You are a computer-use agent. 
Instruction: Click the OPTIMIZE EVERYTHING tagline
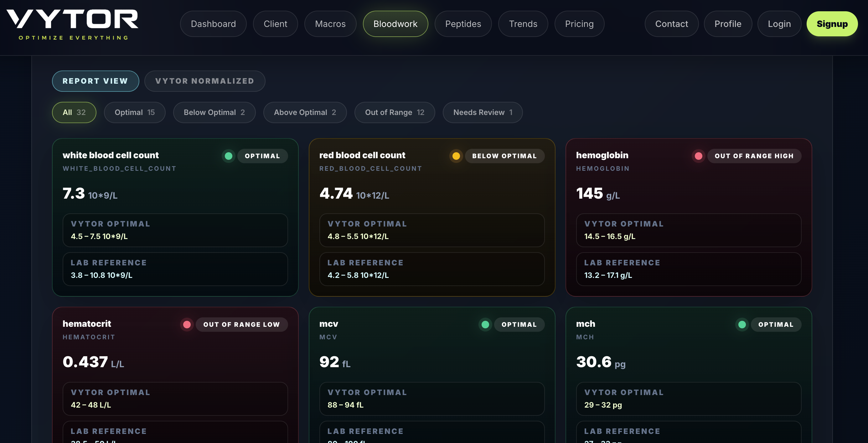[x=74, y=38]
